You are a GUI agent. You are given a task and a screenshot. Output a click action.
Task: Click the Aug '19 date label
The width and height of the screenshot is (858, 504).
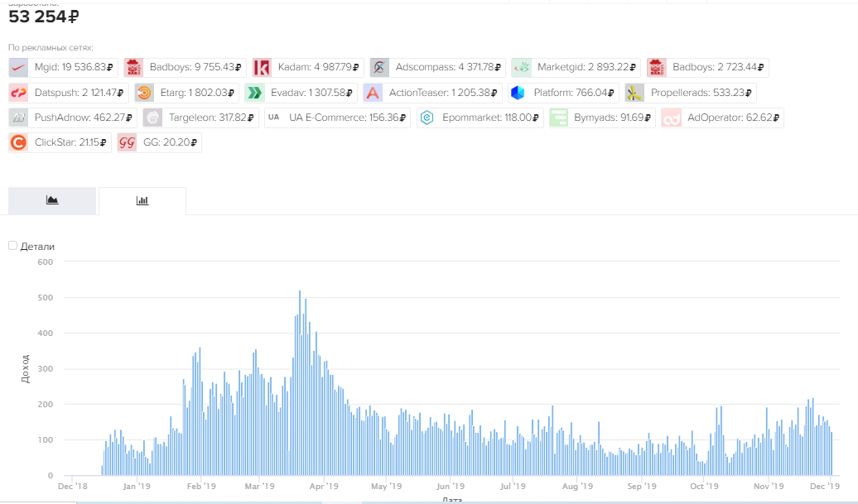click(577, 486)
